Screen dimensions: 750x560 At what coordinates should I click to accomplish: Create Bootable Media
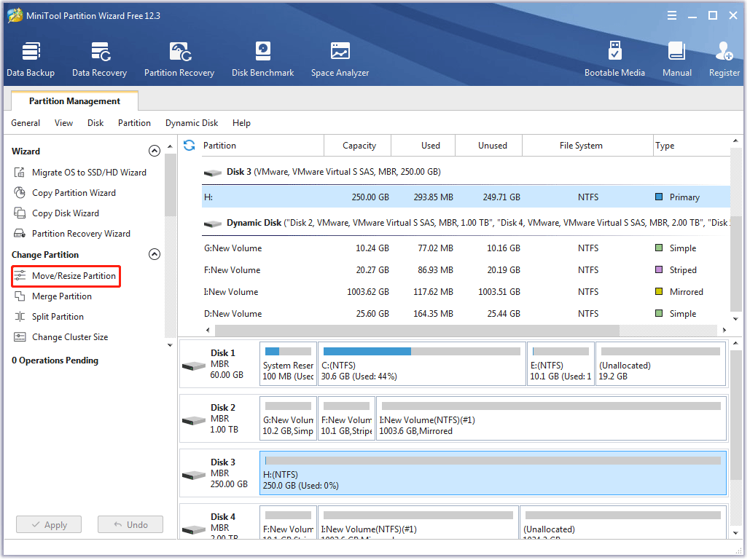point(614,59)
